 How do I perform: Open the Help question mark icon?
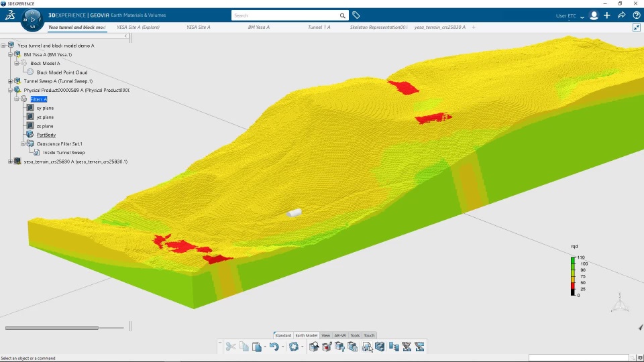click(637, 15)
